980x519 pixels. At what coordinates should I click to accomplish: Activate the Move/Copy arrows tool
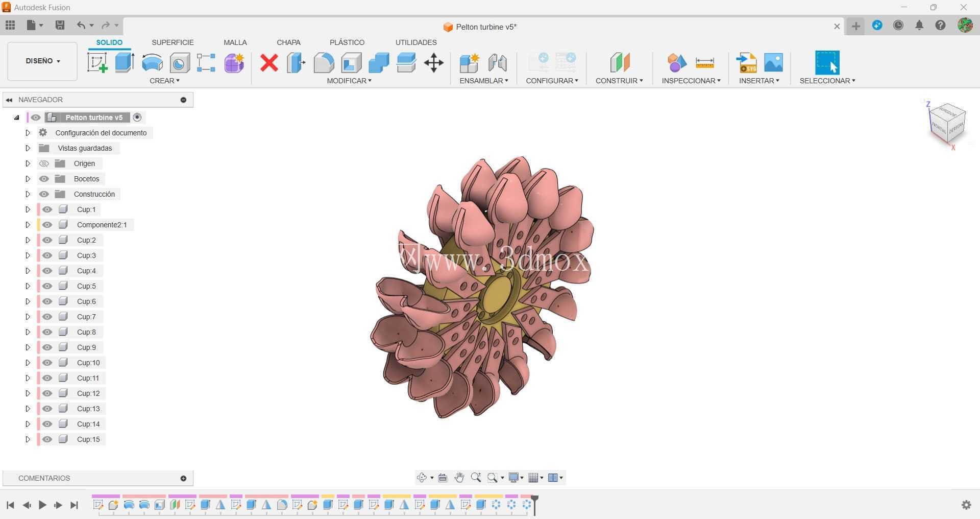[433, 63]
